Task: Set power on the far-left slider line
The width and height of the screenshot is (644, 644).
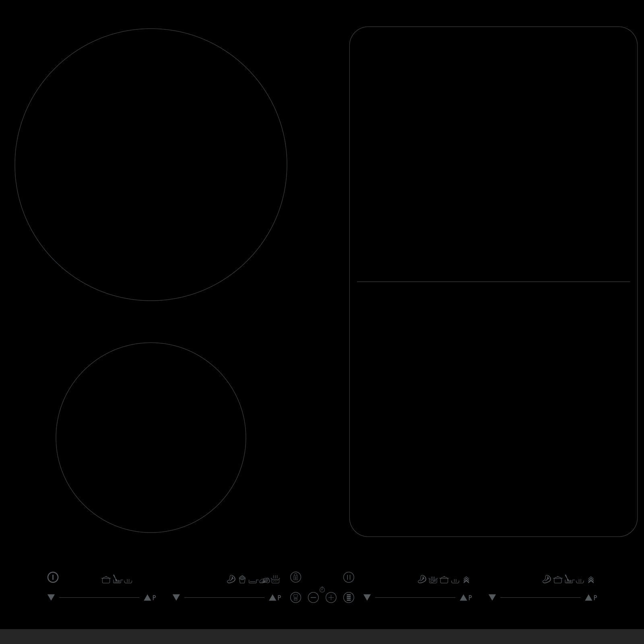Action: point(99,598)
